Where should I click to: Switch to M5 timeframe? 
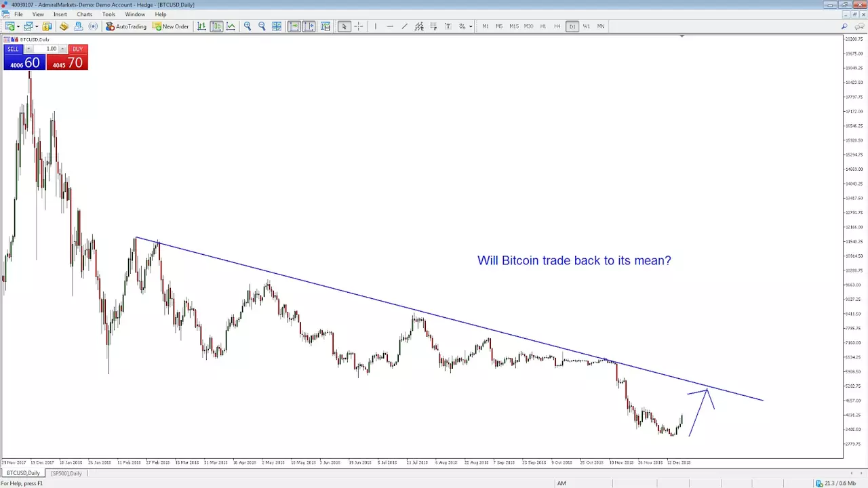point(499,26)
